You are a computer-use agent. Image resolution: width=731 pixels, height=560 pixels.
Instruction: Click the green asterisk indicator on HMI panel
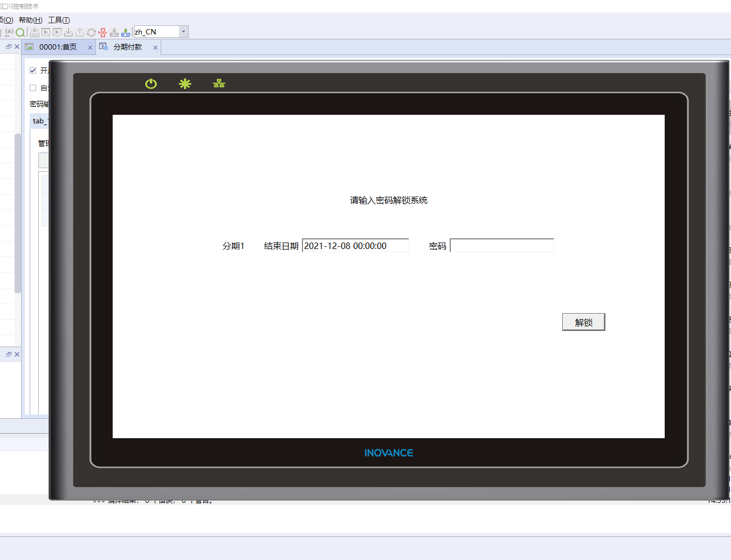point(185,84)
